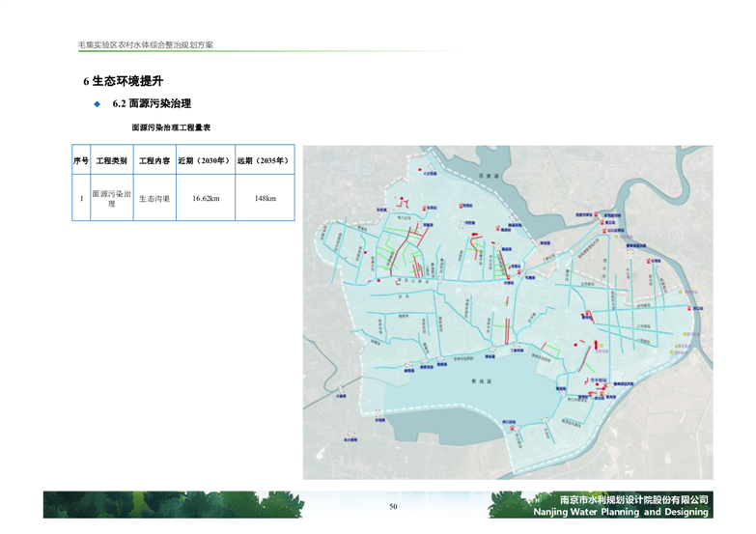Click page number 50 in the footer
This screenshot has width=756, height=534.
point(393,507)
